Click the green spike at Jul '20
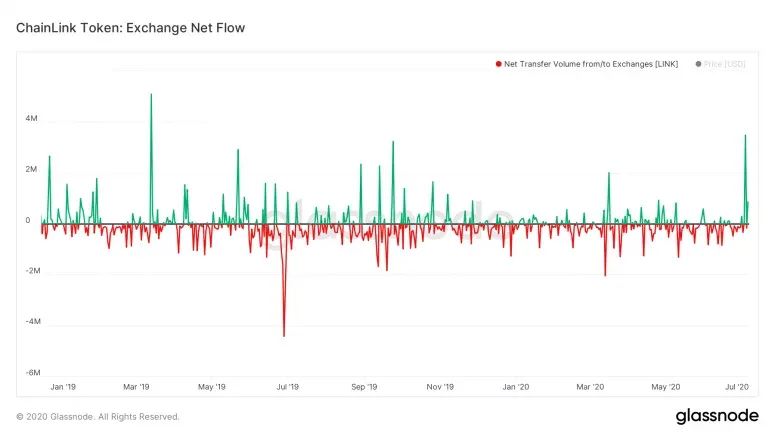 (745, 179)
